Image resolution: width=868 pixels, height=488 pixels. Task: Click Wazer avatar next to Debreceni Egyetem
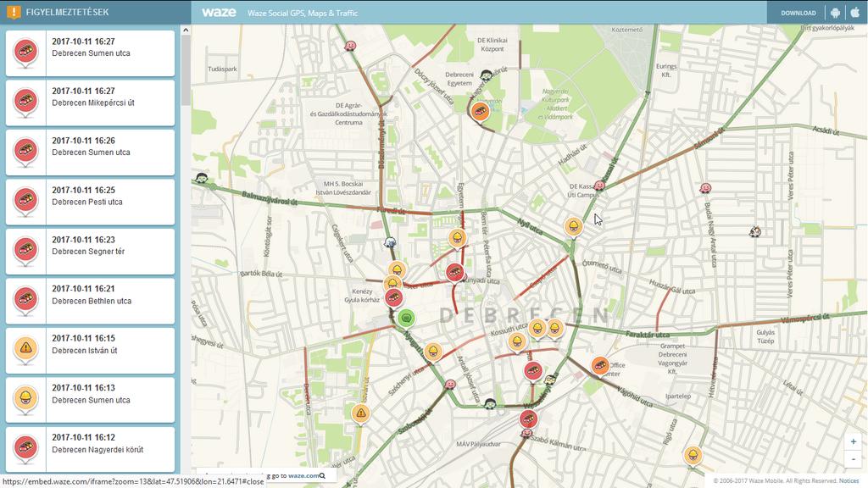(x=486, y=75)
